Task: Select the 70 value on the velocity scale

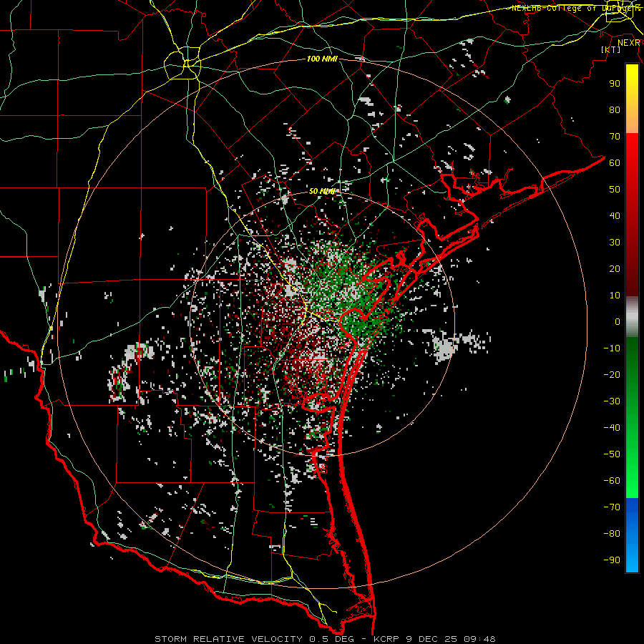Action: click(x=615, y=137)
